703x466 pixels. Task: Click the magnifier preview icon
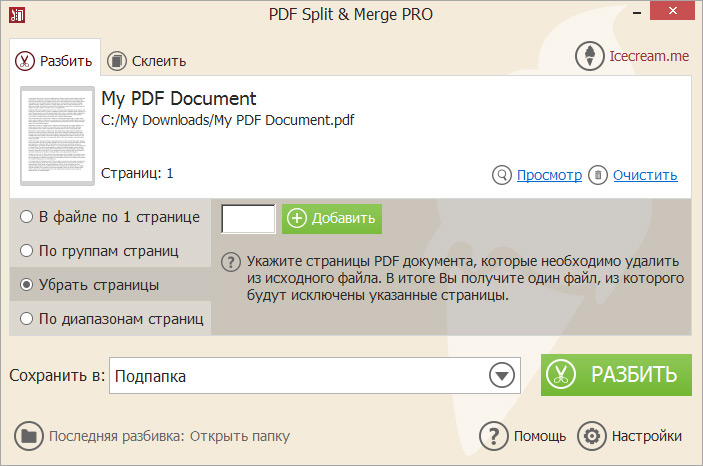click(x=502, y=175)
